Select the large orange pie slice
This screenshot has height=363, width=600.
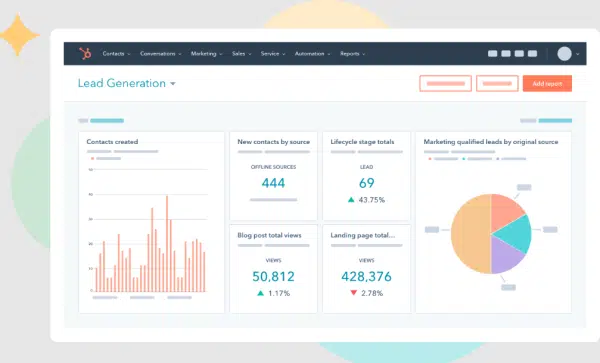471,234
